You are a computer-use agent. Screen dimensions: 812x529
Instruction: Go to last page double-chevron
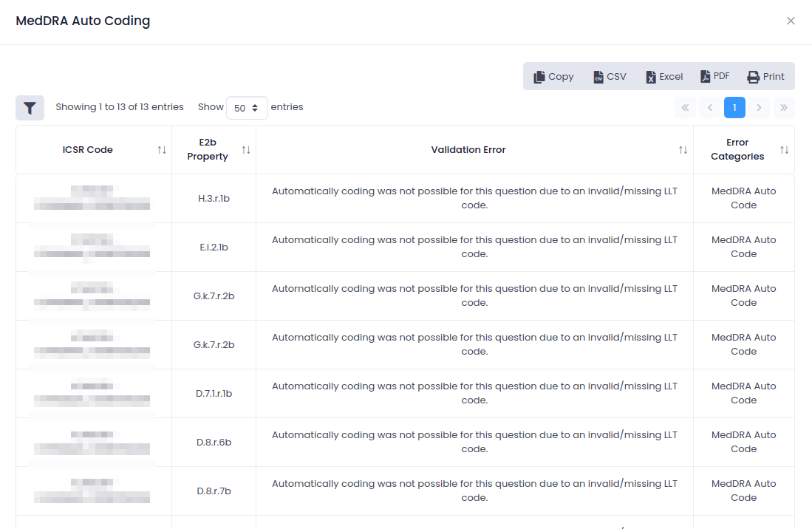[x=784, y=108]
